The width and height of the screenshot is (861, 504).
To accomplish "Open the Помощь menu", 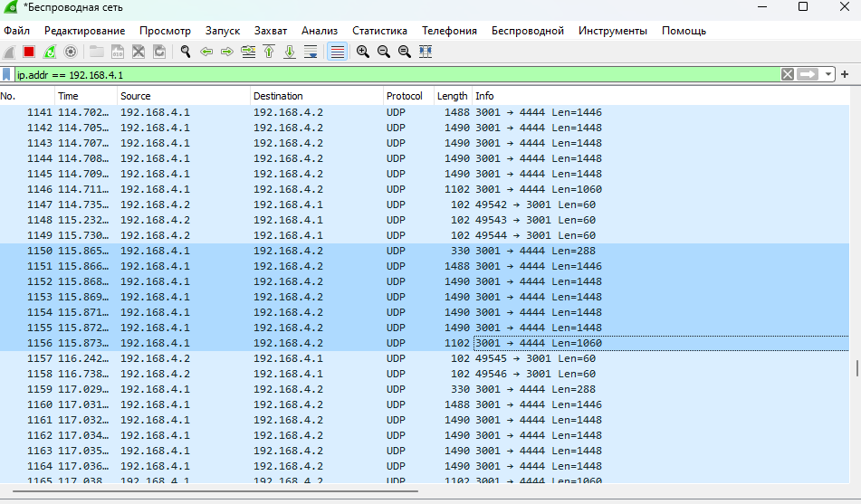I will click(x=684, y=31).
